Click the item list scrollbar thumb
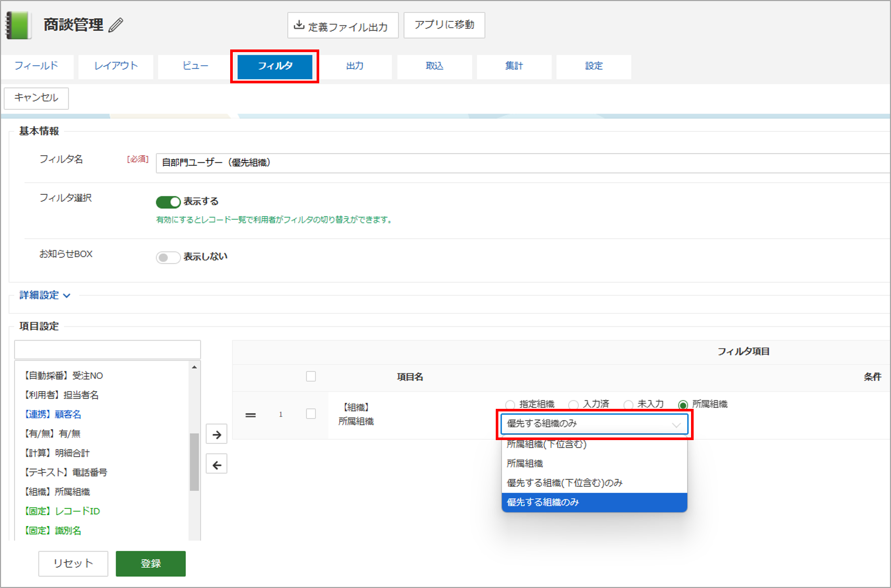 pyautogui.click(x=194, y=461)
